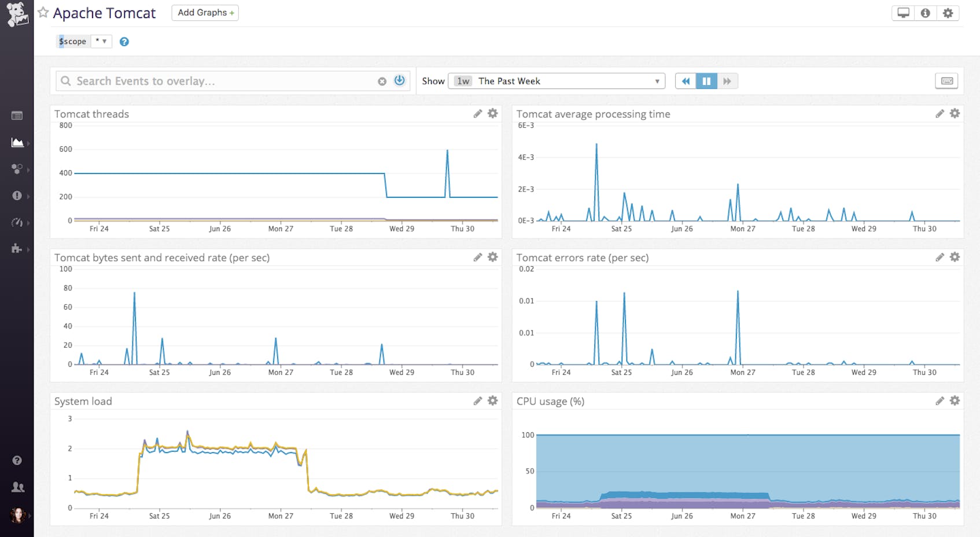Open the keyboard shortcuts panel
This screenshot has width=980, height=537.
[x=947, y=81]
